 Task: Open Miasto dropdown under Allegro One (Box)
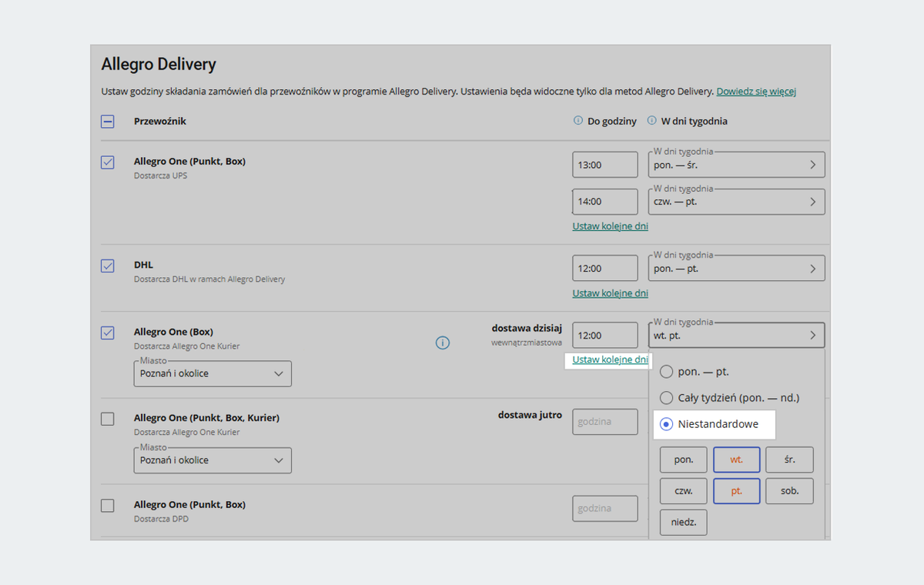pyautogui.click(x=212, y=373)
